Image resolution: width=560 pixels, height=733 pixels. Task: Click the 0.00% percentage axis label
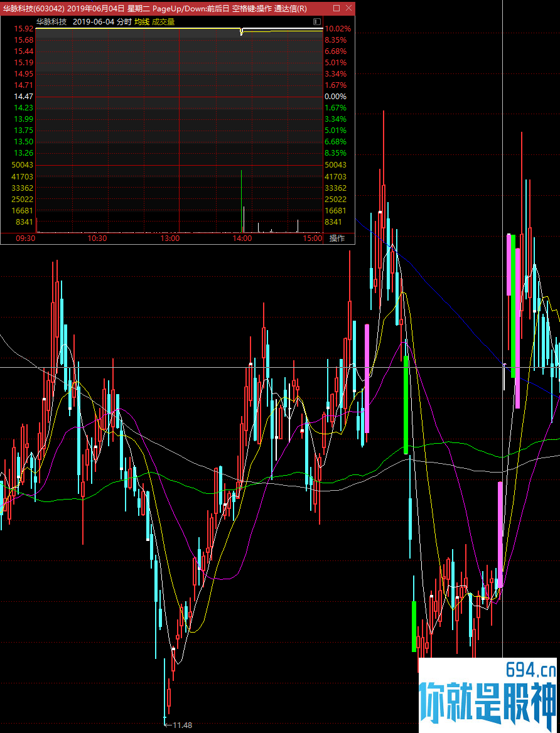[x=335, y=96]
